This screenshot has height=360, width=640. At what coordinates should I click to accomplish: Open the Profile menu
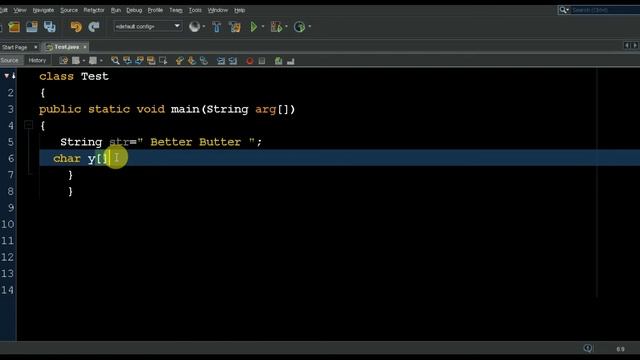tap(155, 10)
